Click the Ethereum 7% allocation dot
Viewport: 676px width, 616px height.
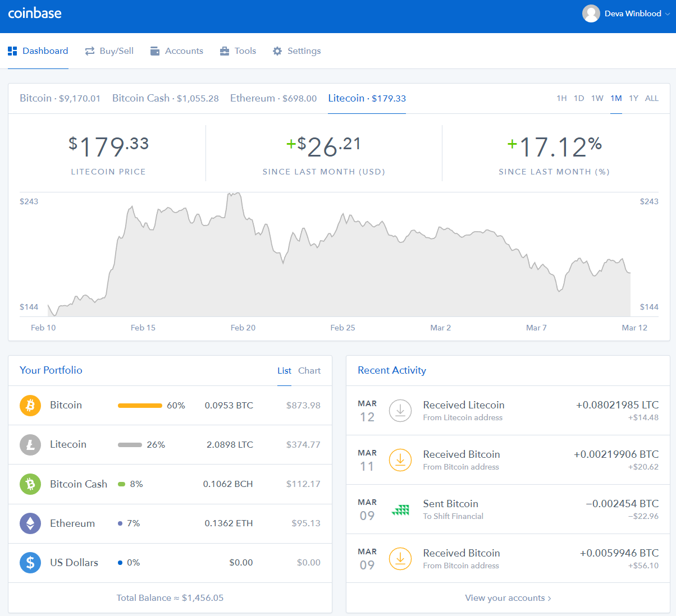[x=120, y=523]
